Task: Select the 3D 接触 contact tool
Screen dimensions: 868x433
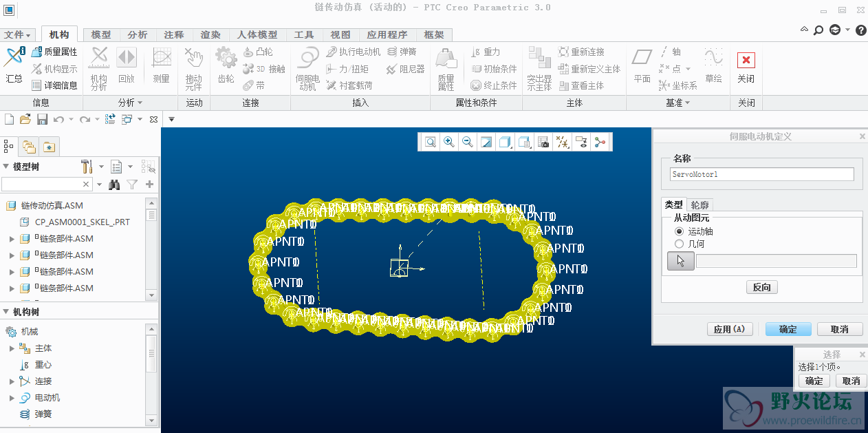Action: click(264, 69)
